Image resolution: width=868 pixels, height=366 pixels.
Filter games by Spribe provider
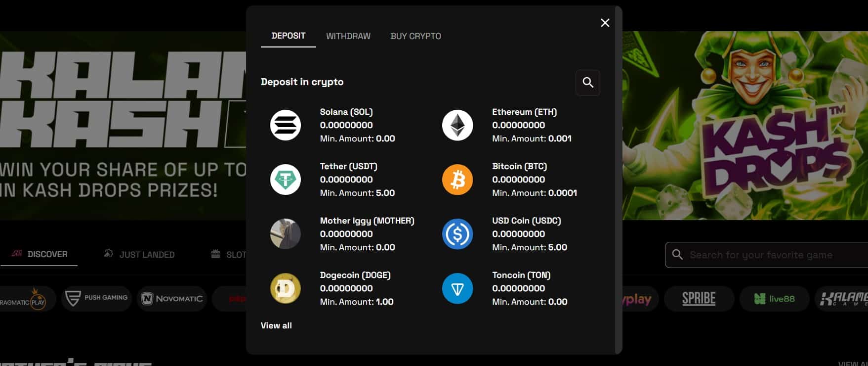coord(699,298)
